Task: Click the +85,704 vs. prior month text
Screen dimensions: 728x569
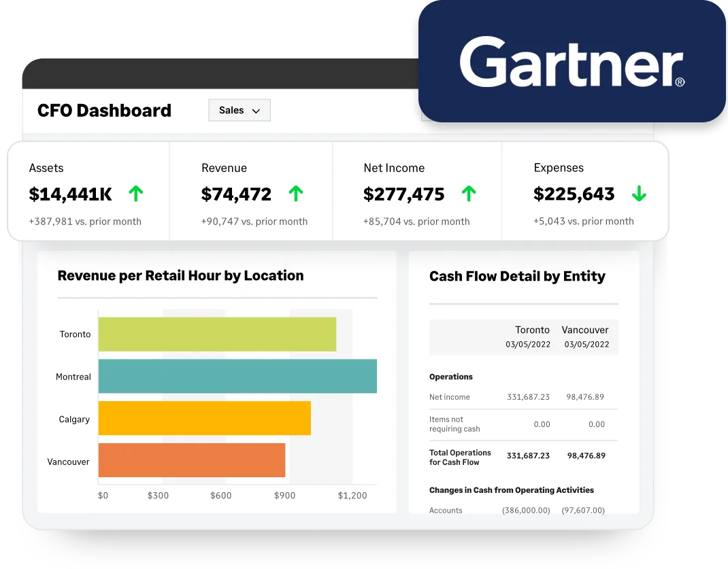Action: click(416, 222)
